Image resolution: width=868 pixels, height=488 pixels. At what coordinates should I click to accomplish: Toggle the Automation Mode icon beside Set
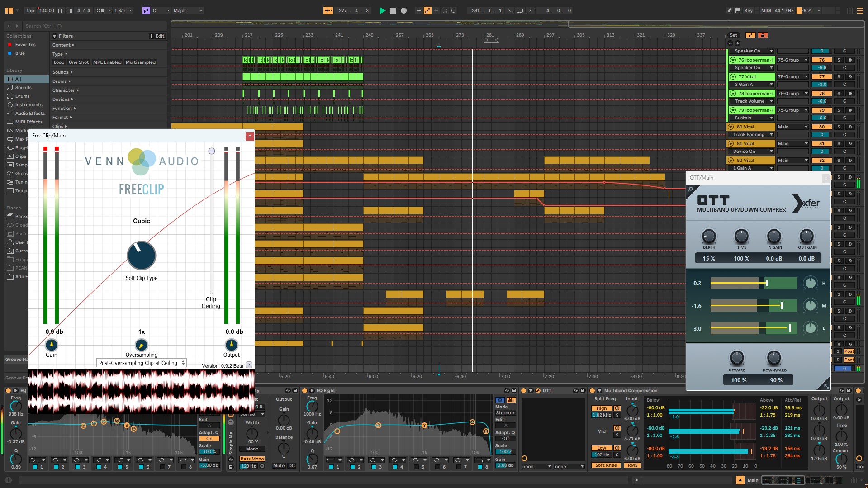[750, 35]
